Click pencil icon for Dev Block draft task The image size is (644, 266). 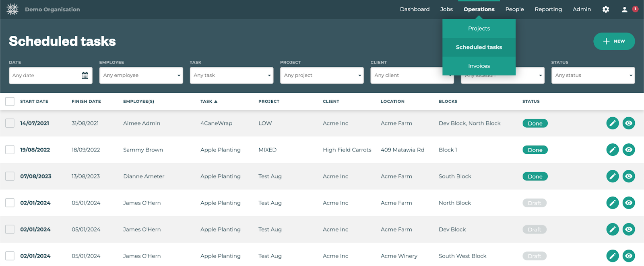point(612,229)
